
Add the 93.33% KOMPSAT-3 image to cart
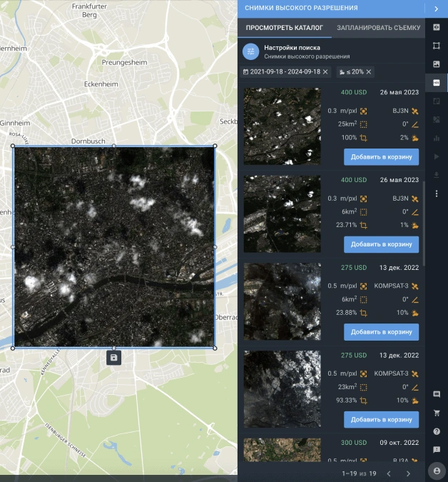[x=381, y=420]
